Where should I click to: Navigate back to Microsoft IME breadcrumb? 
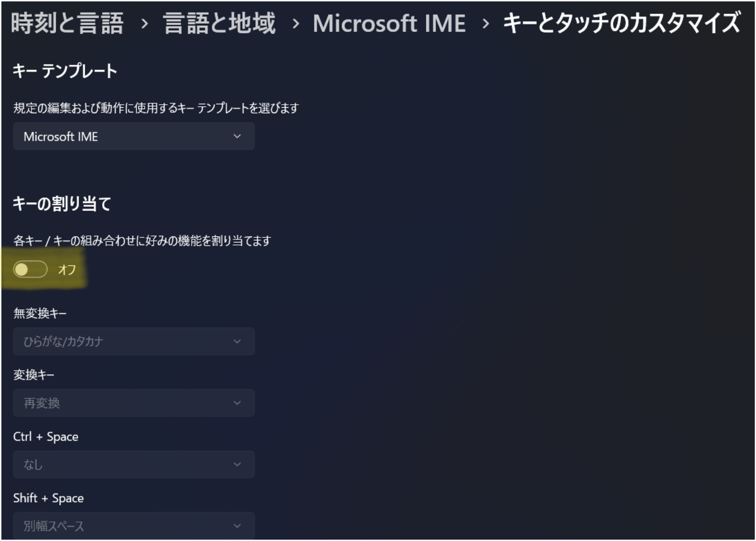(389, 24)
